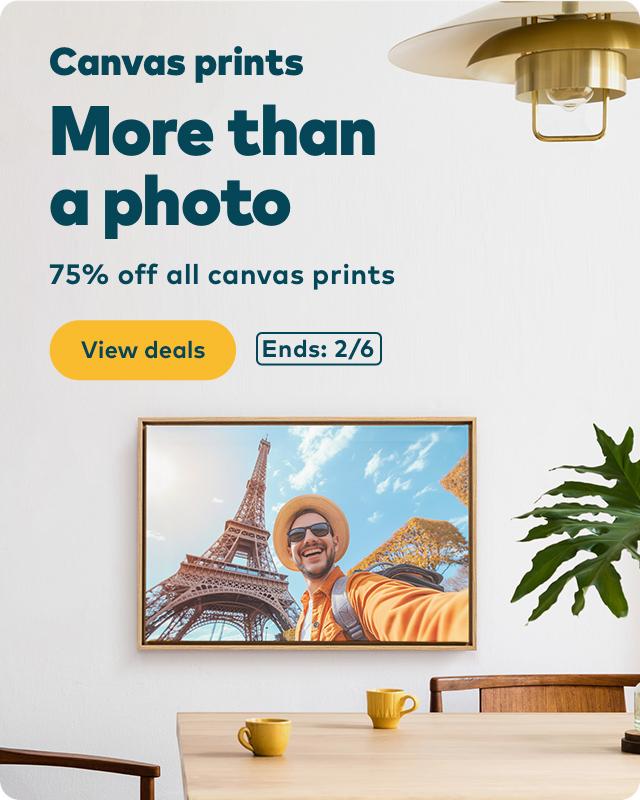Click the yellow mug nearest the table edge
Image resolution: width=640 pixels, height=800 pixels.
(264, 737)
